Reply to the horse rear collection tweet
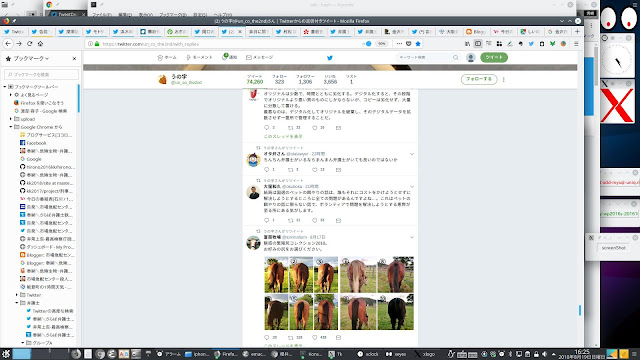Screen dimensions: 640x360 (267, 338)
